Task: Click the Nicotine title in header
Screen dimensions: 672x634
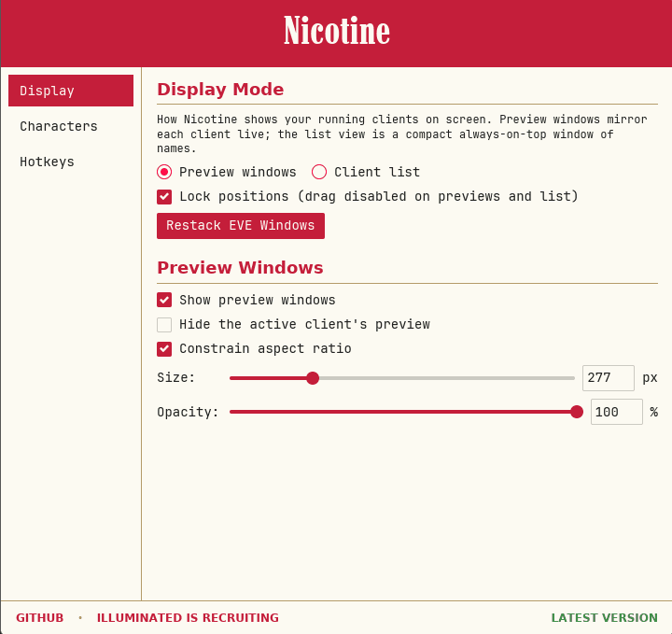Action: [336, 30]
